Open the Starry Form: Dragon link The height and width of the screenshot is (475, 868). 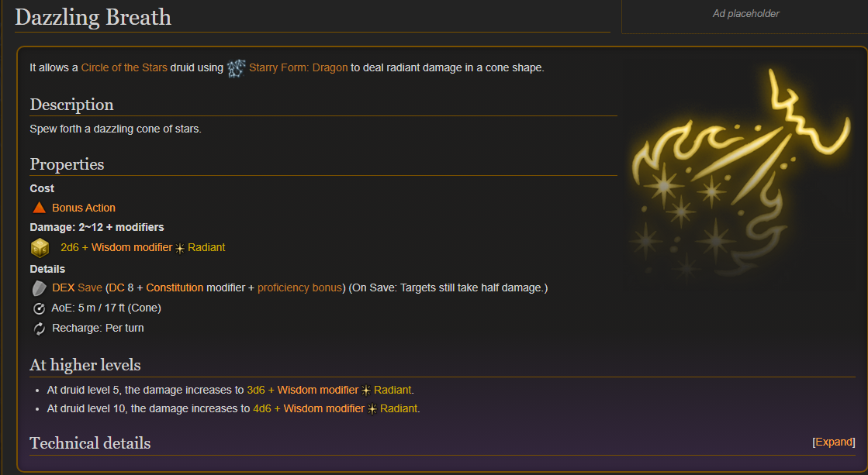[x=299, y=67]
